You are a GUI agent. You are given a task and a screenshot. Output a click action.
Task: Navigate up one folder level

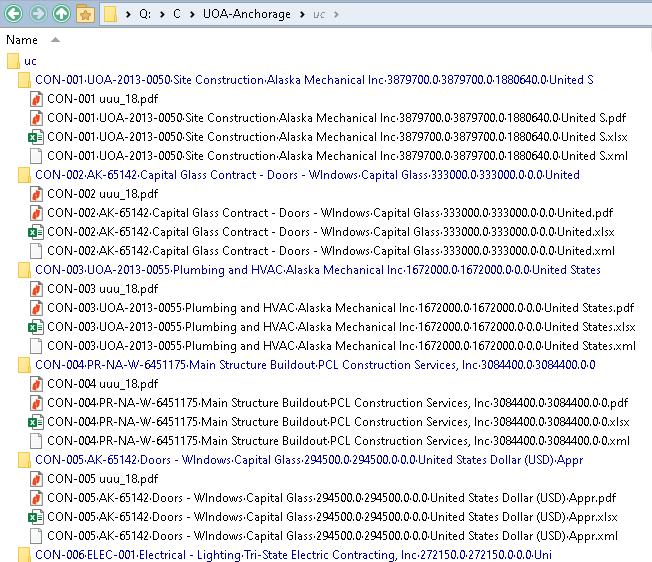point(62,14)
